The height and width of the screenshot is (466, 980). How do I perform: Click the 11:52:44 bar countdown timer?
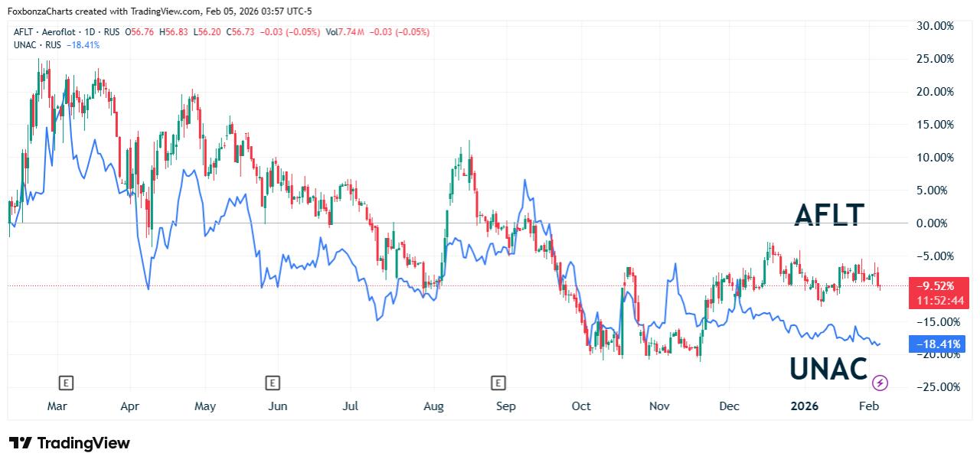(938, 300)
